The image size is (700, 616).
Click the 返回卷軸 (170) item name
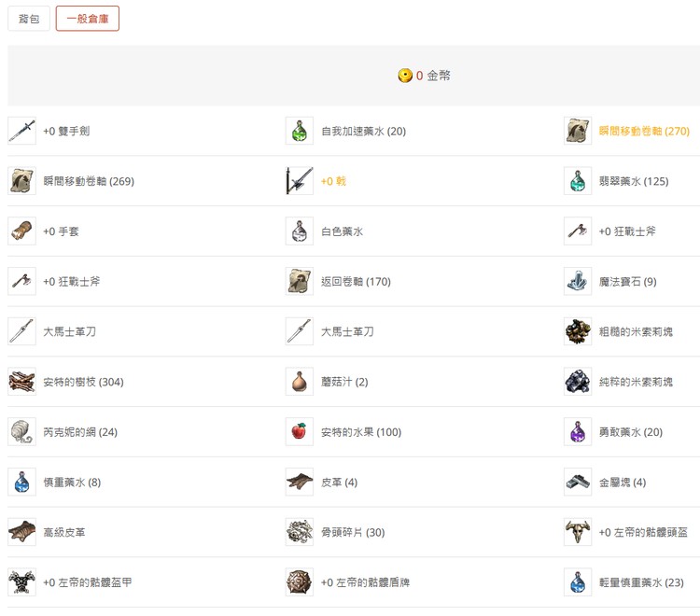356,282
